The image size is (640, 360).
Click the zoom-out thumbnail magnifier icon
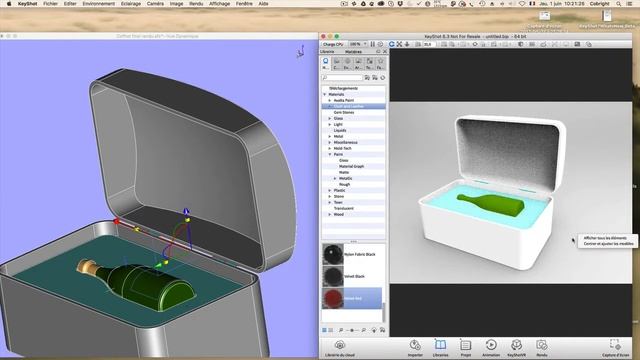[x=341, y=330]
